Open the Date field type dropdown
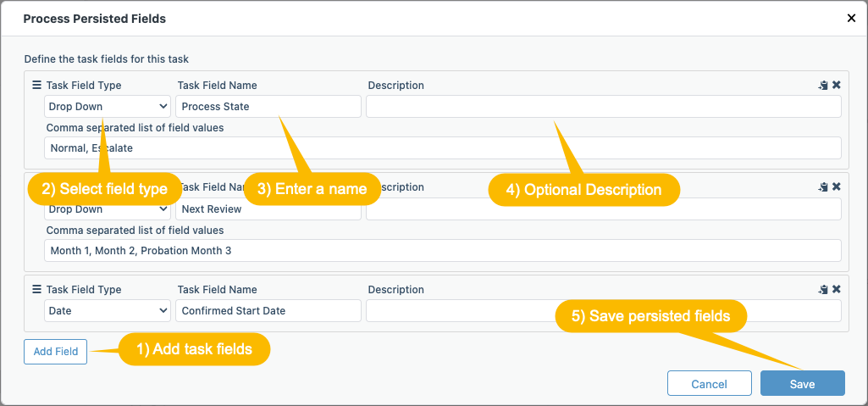The height and width of the screenshot is (406, 868). (x=108, y=311)
